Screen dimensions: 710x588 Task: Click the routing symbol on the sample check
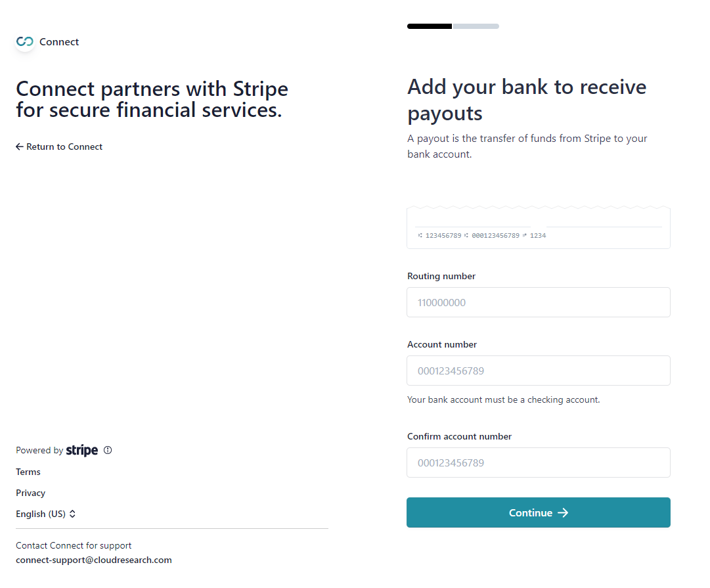click(x=420, y=236)
